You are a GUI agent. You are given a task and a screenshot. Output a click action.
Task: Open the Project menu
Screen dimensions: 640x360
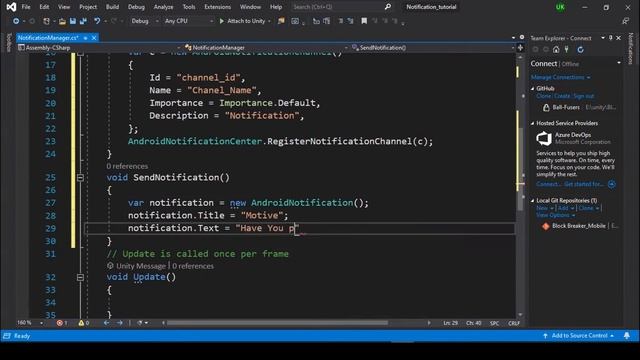point(88,7)
